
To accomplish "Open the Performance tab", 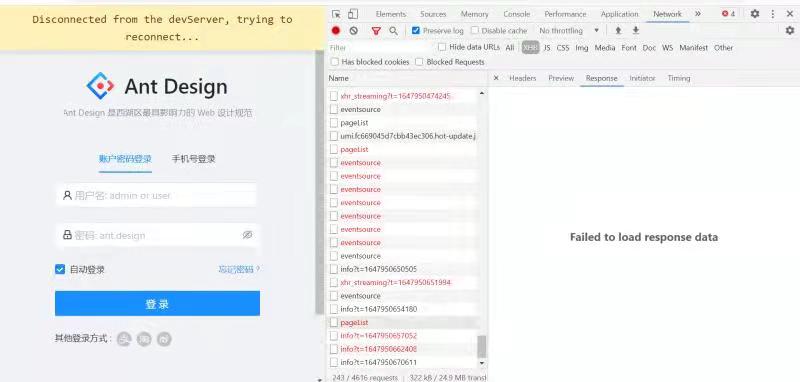I will [565, 14].
